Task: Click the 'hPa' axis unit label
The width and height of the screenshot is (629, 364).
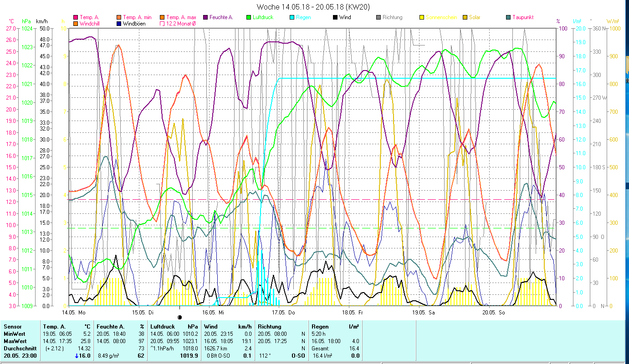Action: [27, 21]
